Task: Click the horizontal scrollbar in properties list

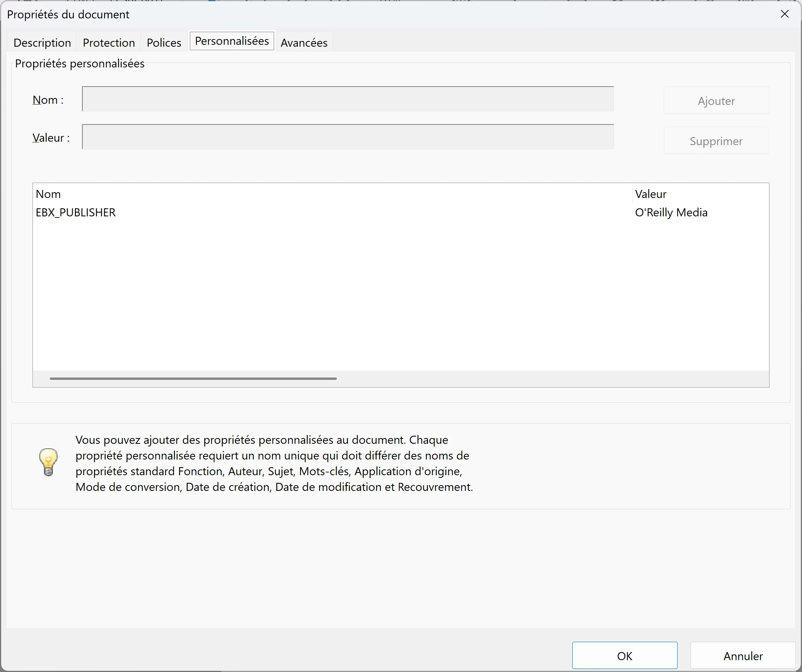Action: 193,379
